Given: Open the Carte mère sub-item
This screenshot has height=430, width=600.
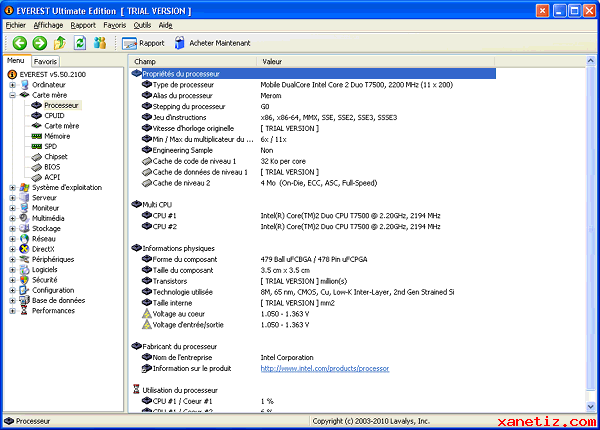Looking at the screenshot, I should tap(62, 126).
